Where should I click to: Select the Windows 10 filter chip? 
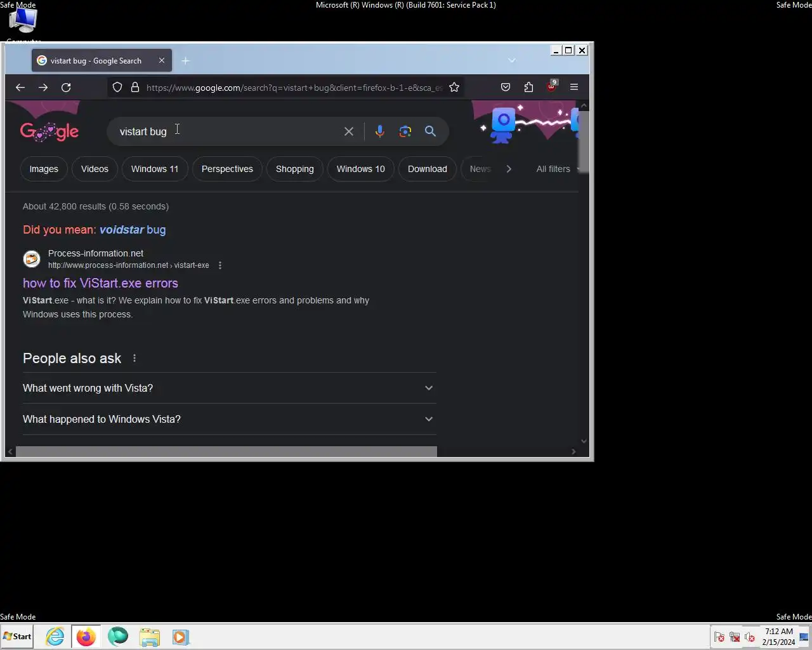click(x=361, y=169)
